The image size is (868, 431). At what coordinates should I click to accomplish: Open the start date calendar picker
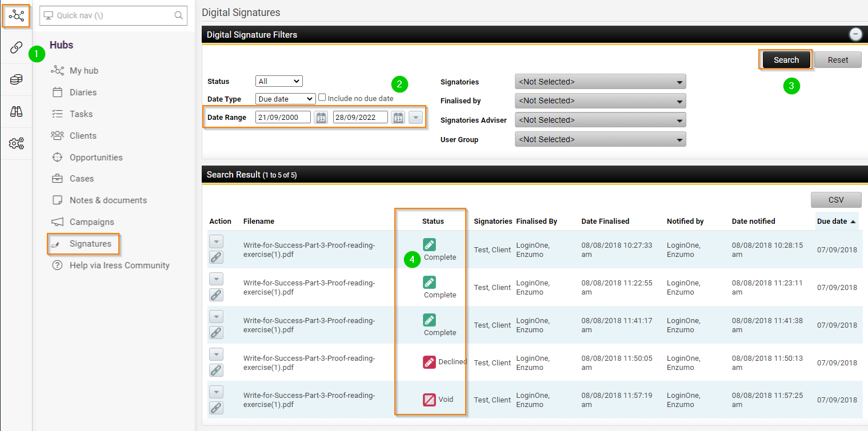(321, 118)
